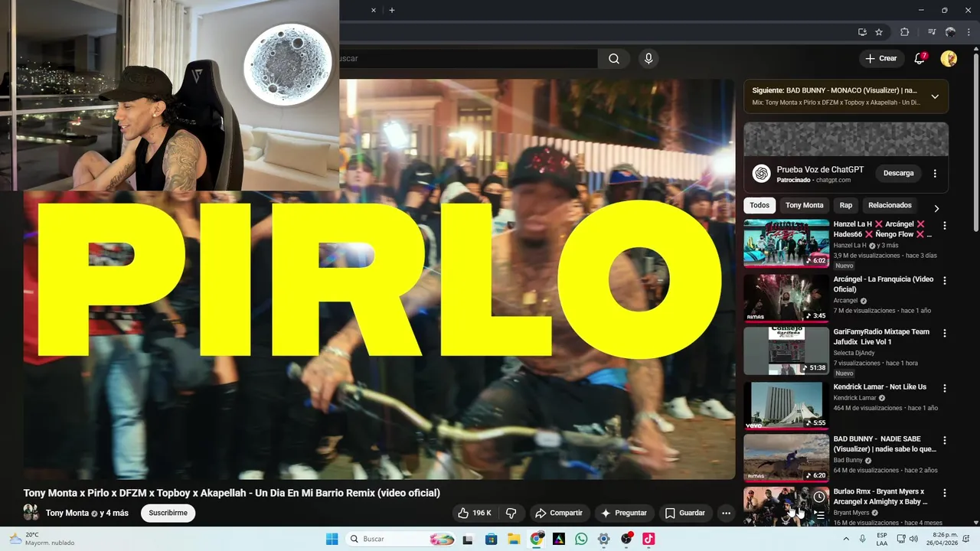Open options for Nadie Sabe video
Image resolution: width=980 pixels, height=551 pixels.
(x=944, y=440)
